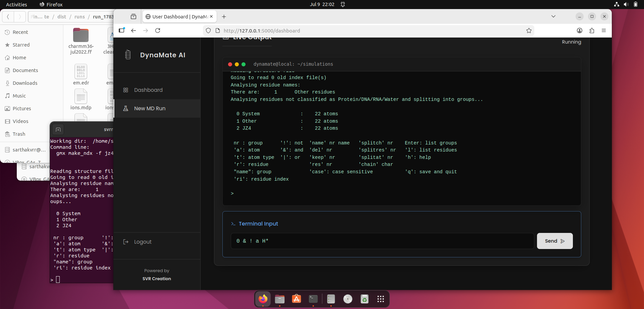
Task: Reload the dashboard page
Action: [158, 30]
